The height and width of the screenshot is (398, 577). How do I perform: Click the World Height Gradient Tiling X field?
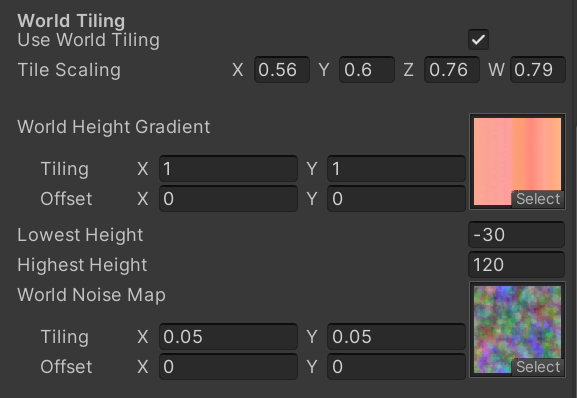coord(228,169)
